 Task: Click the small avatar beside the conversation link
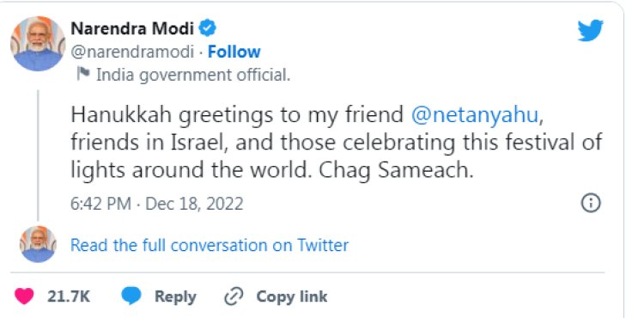pos(38,244)
